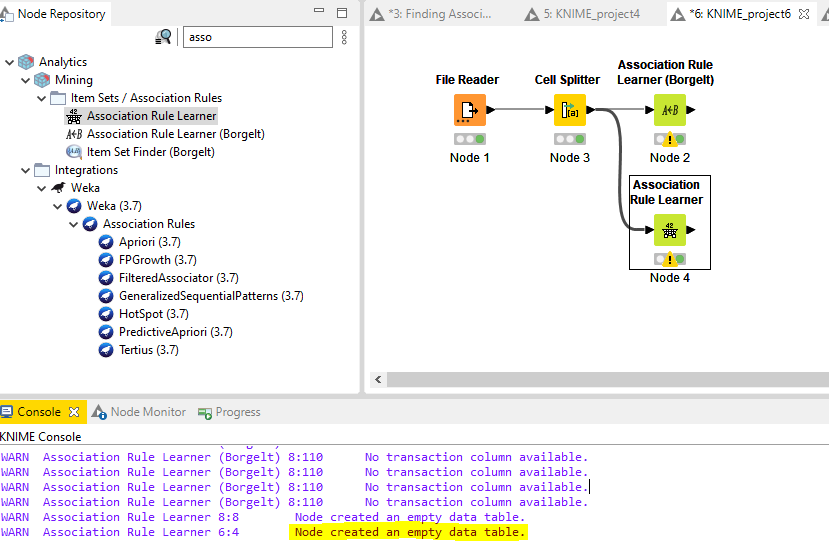Select the Association Rule Learner Node 4 icon
The image size is (829, 551).
click(670, 230)
